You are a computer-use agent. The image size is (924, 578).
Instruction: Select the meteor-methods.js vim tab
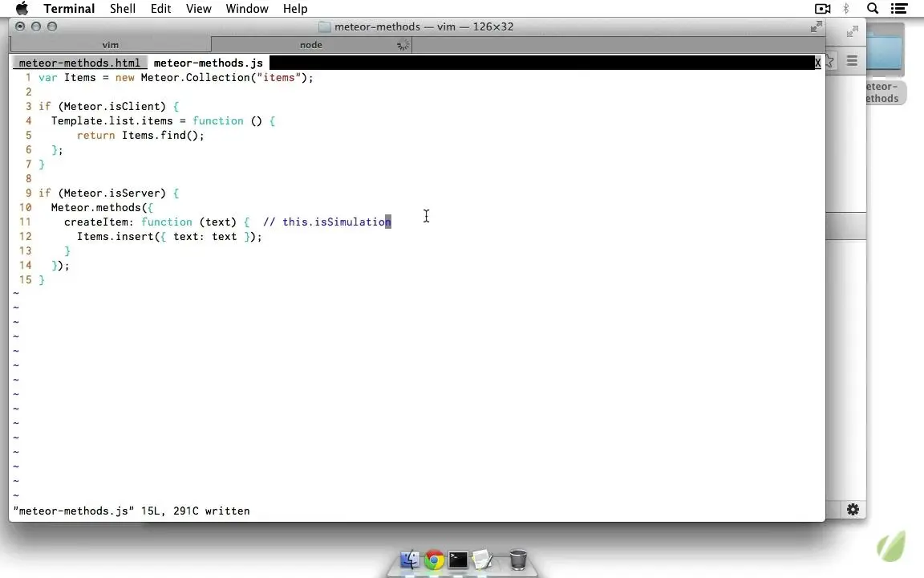point(208,63)
